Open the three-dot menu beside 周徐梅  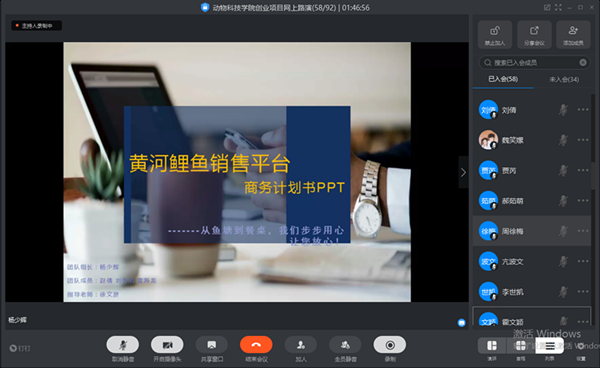coord(583,231)
